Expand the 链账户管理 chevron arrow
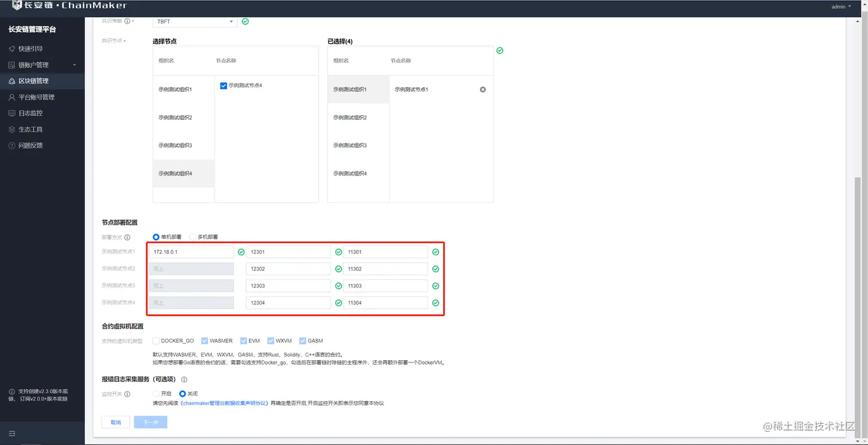The height and width of the screenshot is (445, 868). [x=74, y=65]
